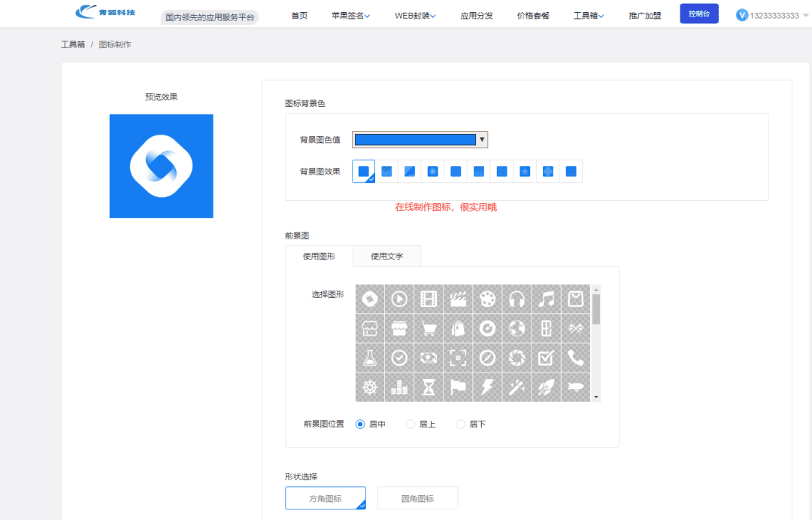Viewport: 812px width, 520px height.
Task: Choose the magic wand shape
Action: (x=517, y=388)
